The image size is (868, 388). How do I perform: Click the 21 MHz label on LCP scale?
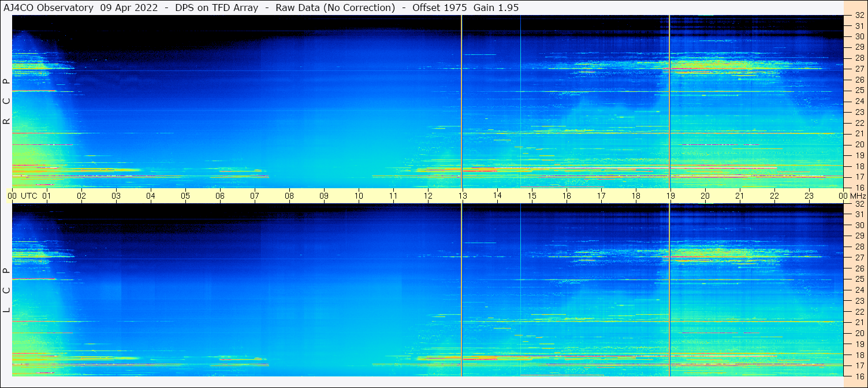point(859,322)
